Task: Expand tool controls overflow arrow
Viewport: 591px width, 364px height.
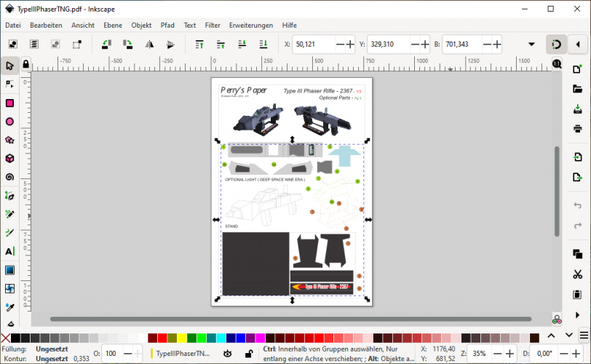Action: pos(531,44)
